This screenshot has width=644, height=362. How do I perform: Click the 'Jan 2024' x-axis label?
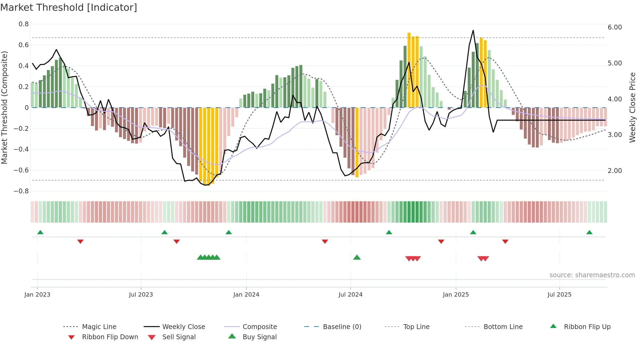246,295
